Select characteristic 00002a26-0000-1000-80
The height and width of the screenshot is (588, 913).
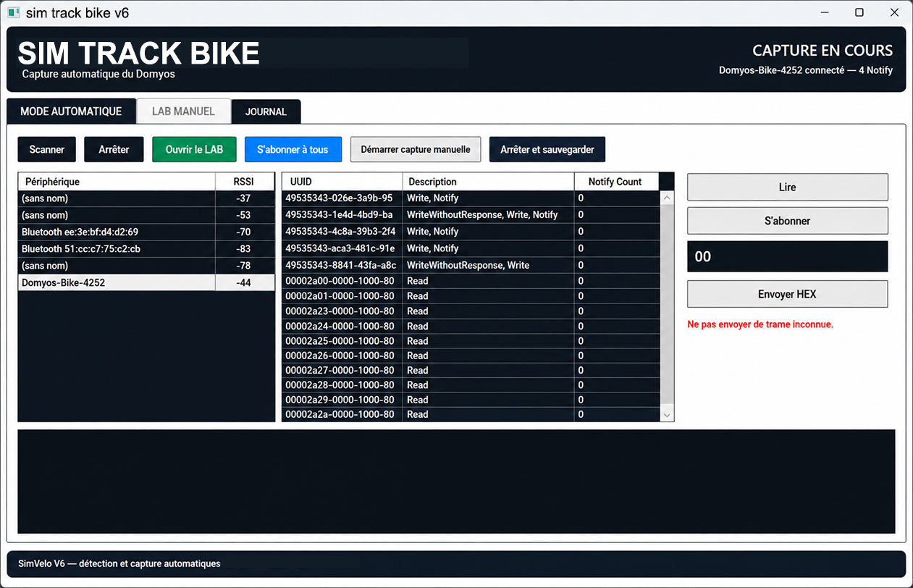[471, 356]
